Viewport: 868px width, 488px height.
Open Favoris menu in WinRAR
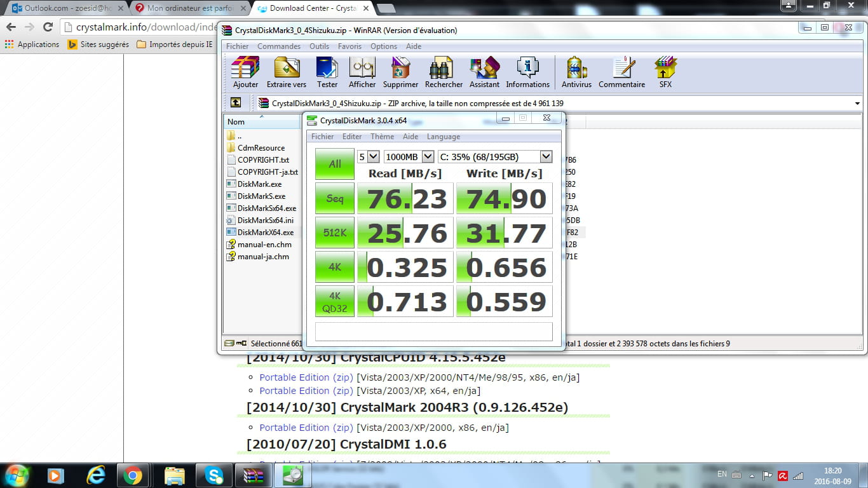(x=349, y=46)
